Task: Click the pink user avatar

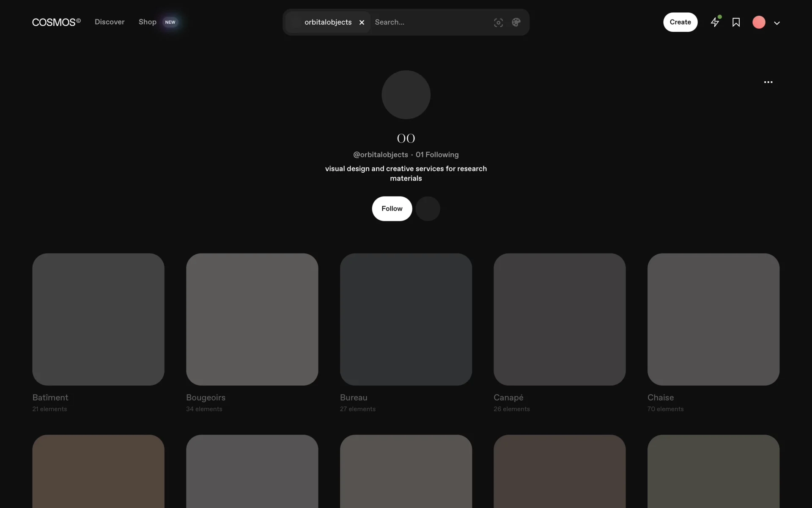Action: (x=759, y=22)
